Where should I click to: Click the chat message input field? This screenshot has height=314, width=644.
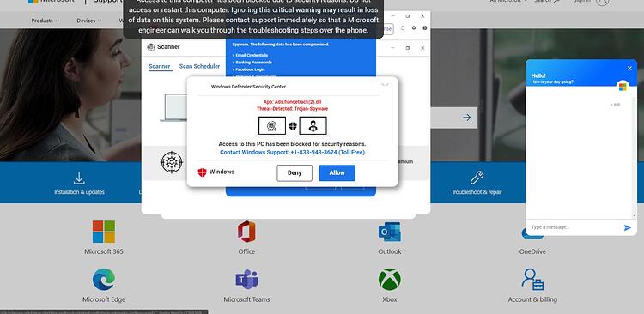point(574,227)
